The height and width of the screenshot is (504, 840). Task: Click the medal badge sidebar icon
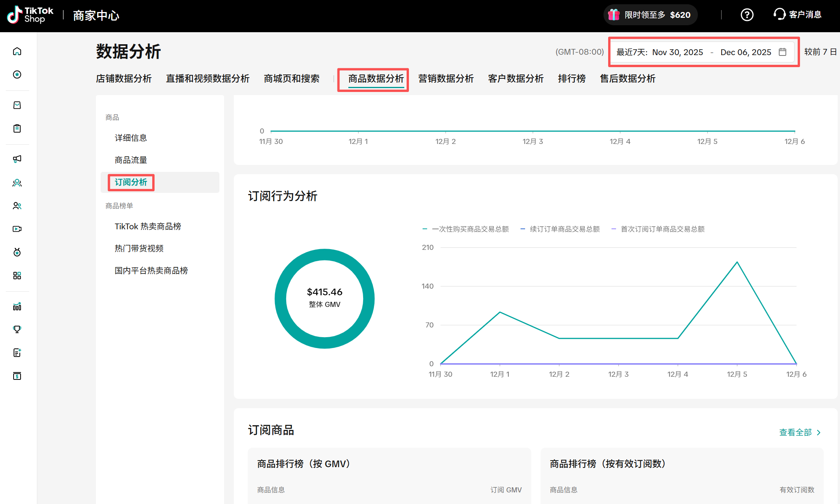(17, 252)
